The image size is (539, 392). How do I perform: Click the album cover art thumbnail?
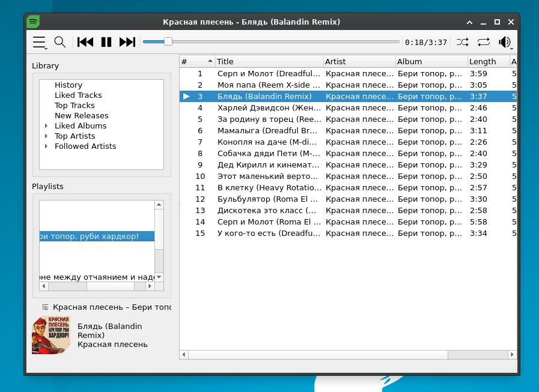tap(51, 335)
